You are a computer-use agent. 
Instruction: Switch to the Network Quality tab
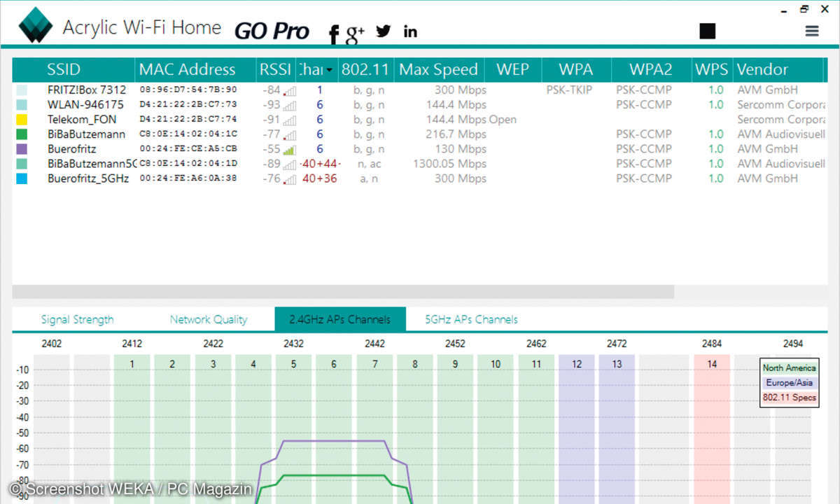coord(209,320)
